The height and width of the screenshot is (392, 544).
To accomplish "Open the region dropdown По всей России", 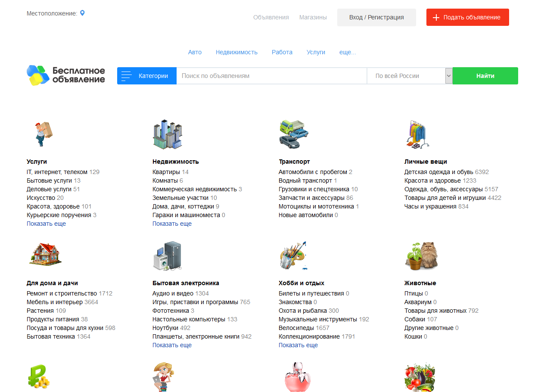I will [409, 76].
